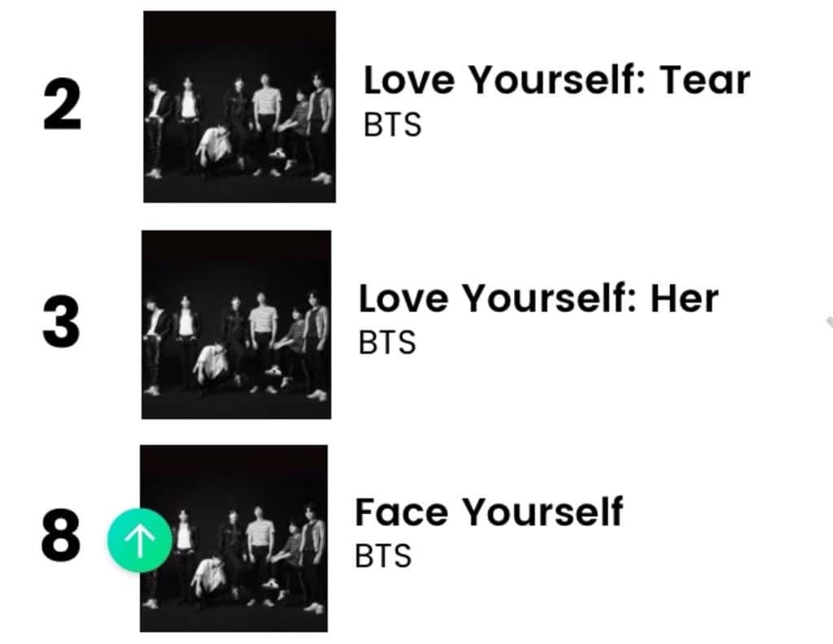The width and height of the screenshot is (833, 644).
Task: Open the Love Yourself: Her album cover
Action: click(x=237, y=324)
